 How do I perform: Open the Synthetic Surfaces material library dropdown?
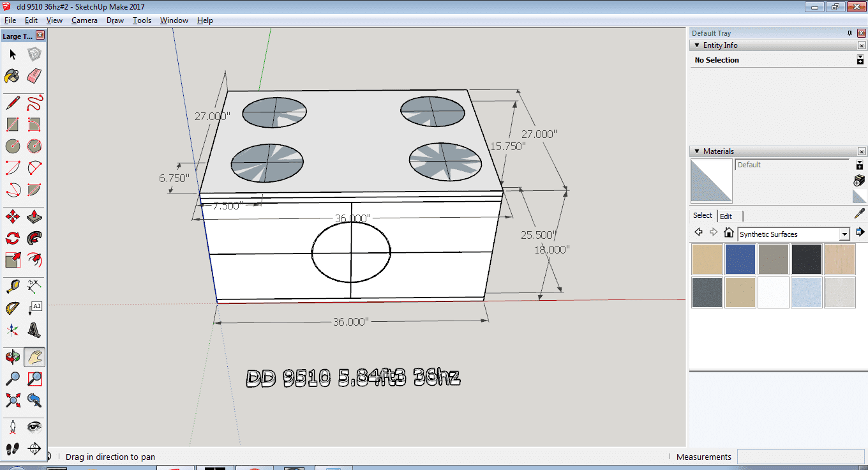click(844, 234)
